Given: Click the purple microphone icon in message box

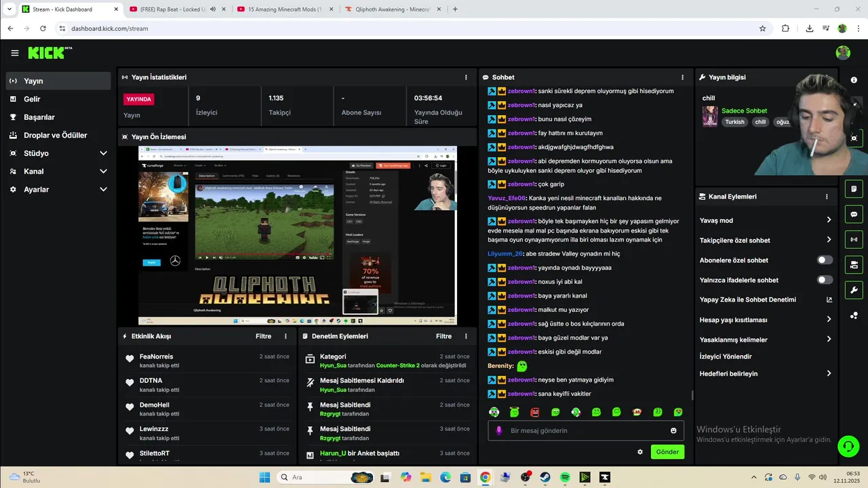Looking at the screenshot, I should tap(499, 430).
